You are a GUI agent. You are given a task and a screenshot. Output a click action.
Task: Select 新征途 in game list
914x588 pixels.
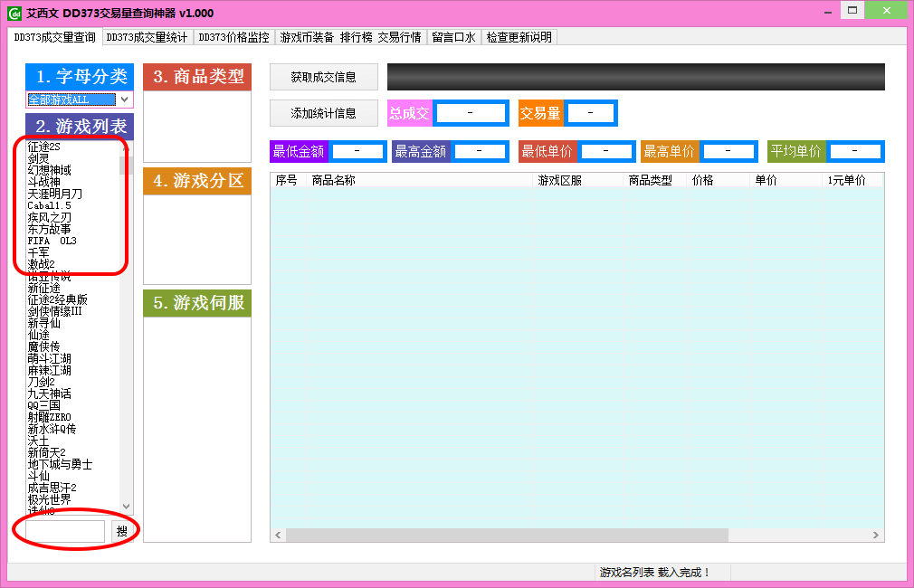click(x=43, y=288)
